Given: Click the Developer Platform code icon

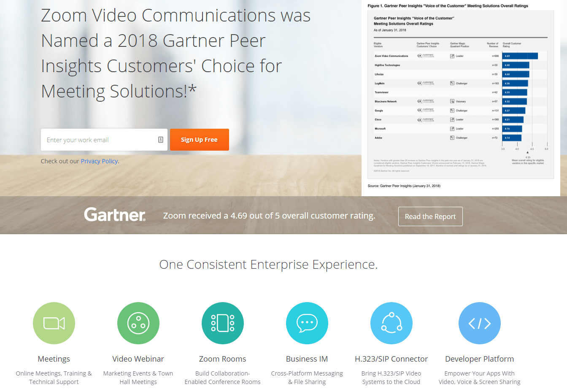Looking at the screenshot, I should pyautogui.click(x=480, y=323).
